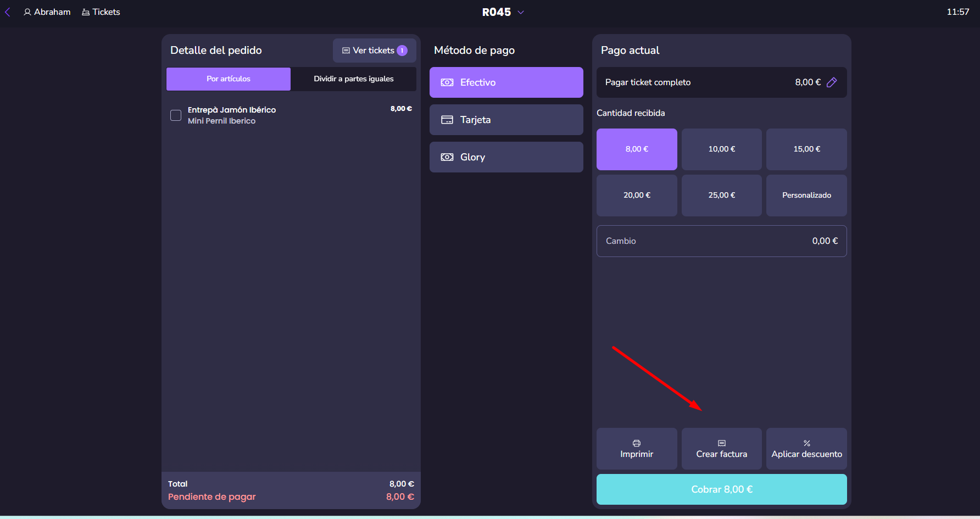The height and width of the screenshot is (519, 980).
Task: Expand the R045 dropdown chevron
Action: [521, 12]
